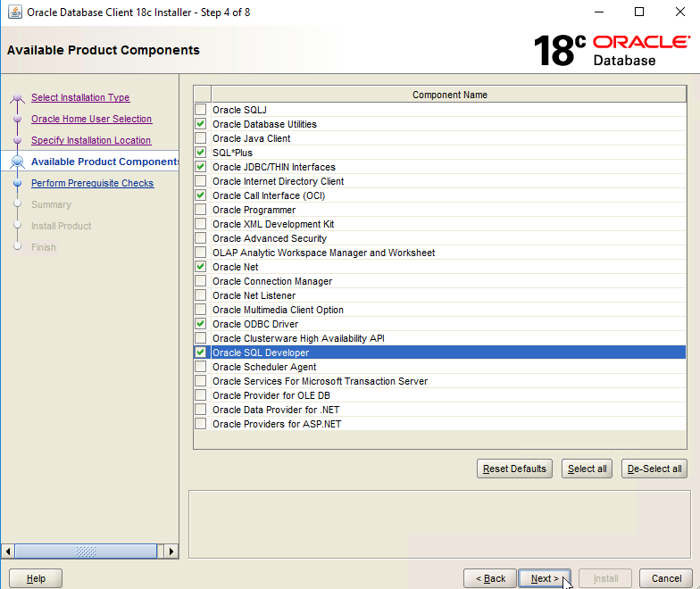This screenshot has width=700, height=589.
Task: Check the Oracle Net Listener checkbox
Action: click(x=200, y=294)
